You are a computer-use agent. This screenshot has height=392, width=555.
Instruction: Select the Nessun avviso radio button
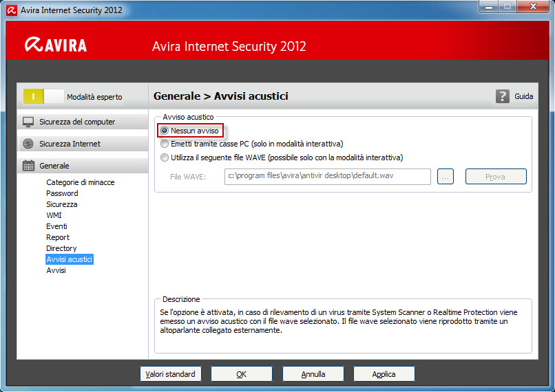click(165, 131)
